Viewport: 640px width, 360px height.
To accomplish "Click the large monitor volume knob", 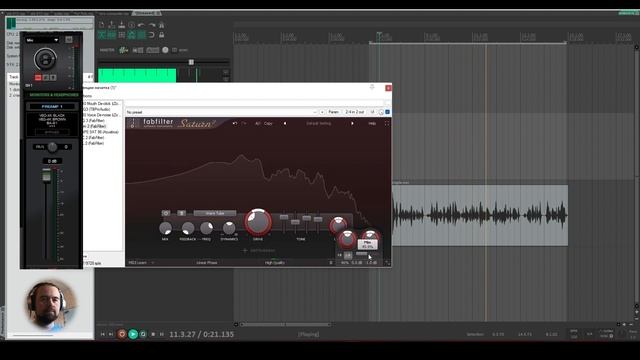I will [45, 59].
